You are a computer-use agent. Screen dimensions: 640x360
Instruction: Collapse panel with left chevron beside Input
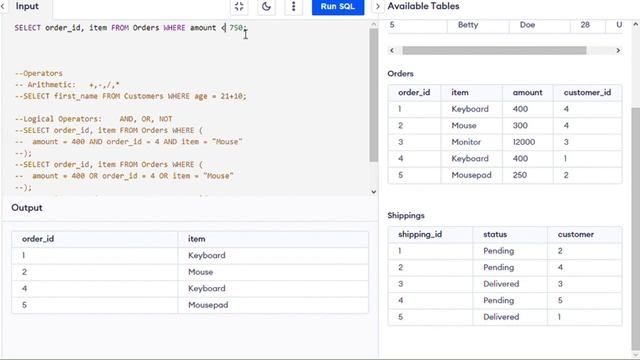coord(3,6)
